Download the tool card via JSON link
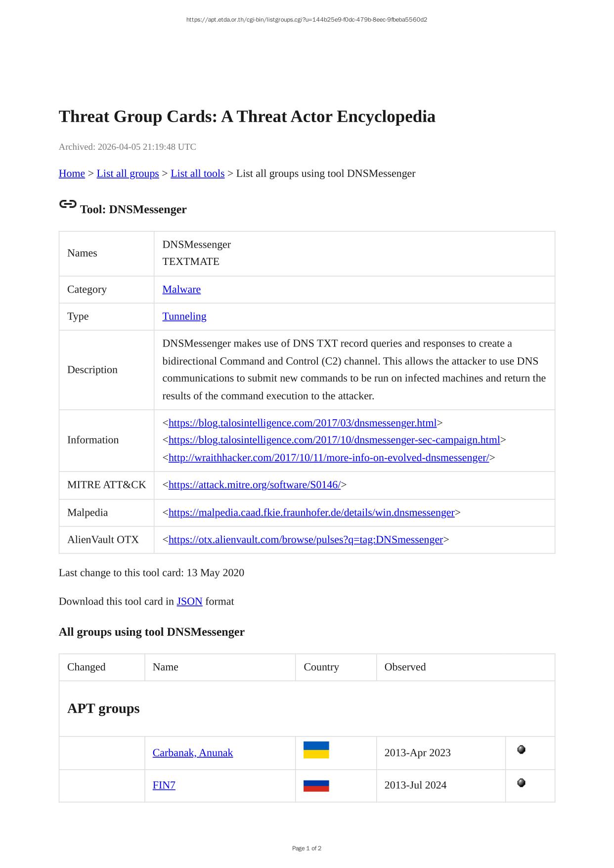 coord(189,602)
